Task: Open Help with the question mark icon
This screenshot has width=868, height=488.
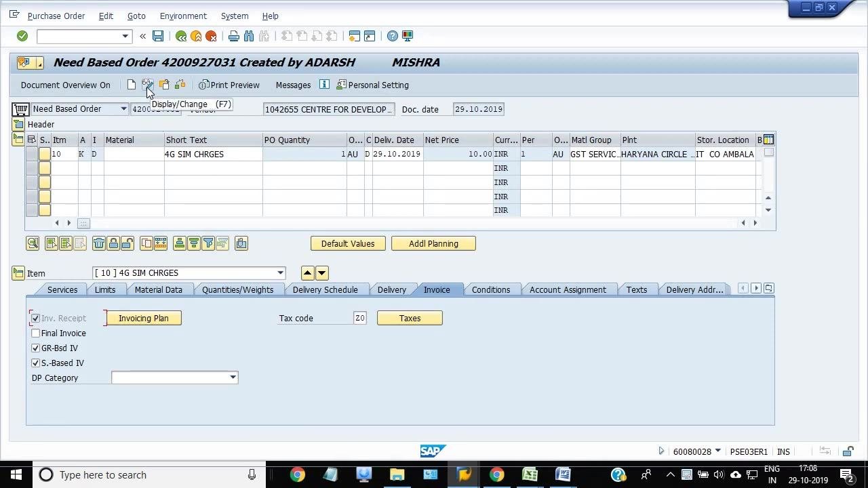Action: point(393,36)
